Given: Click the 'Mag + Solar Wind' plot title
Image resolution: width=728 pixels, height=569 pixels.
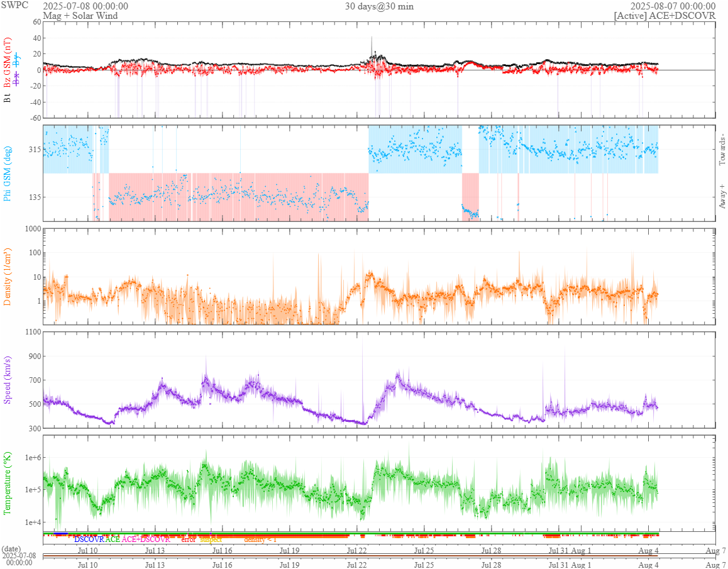Looking at the screenshot, I should pyautogui.click(x=80, y=16).
